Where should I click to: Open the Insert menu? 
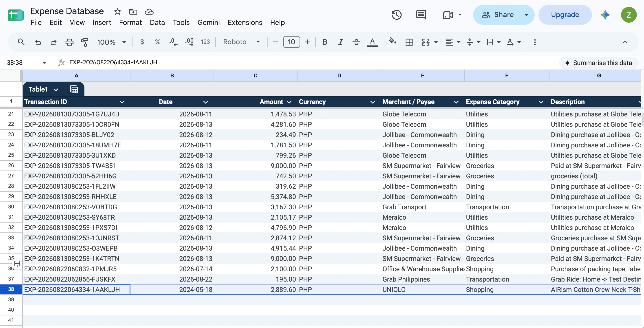102,22
